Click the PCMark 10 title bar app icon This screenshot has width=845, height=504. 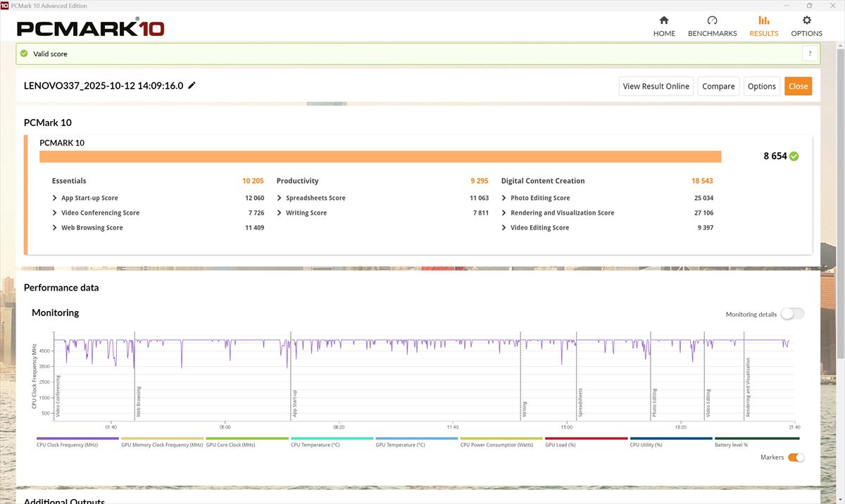pyautogui.click(x=6, y=6)
